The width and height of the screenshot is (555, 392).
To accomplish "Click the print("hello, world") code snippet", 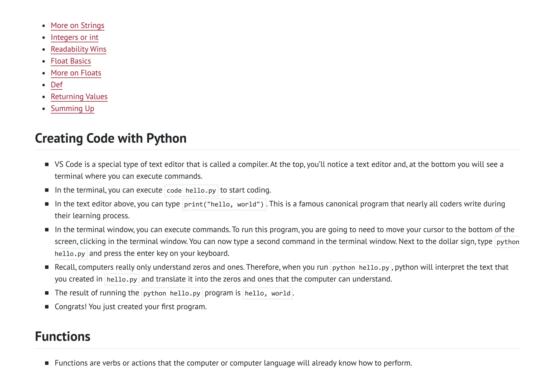I will click(x=224, y=204).
